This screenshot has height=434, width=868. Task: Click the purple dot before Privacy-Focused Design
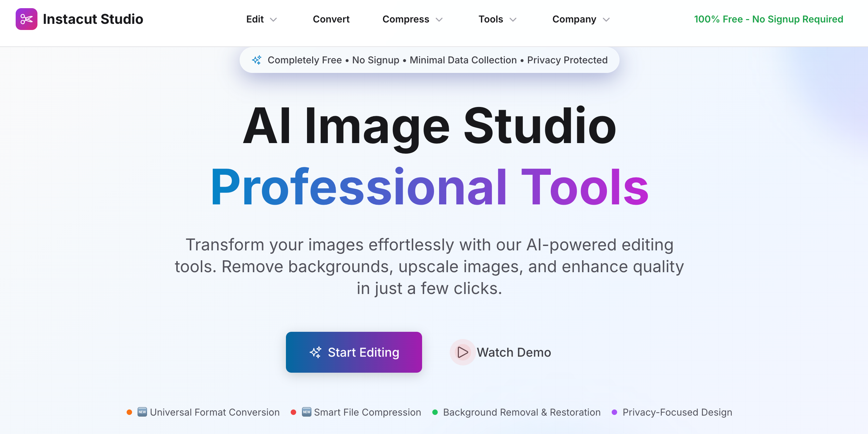[x=614, y=412]
